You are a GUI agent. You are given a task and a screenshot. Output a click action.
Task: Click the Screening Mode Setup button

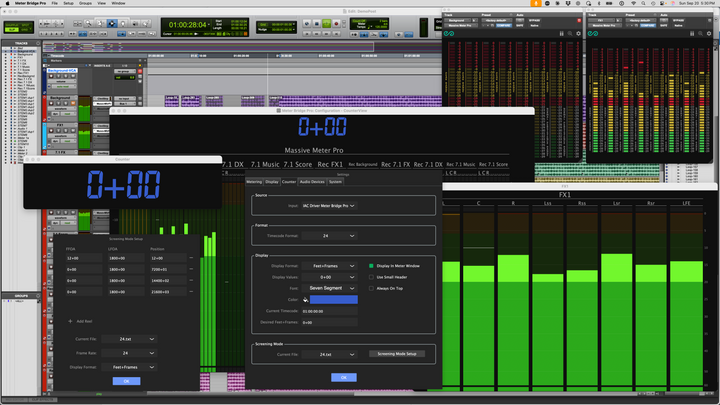tap(397, 354)
